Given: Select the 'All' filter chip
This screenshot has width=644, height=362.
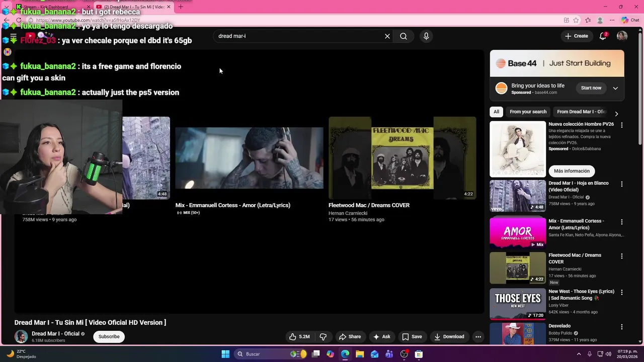Looking at the screenshot, I should (496, 112).
